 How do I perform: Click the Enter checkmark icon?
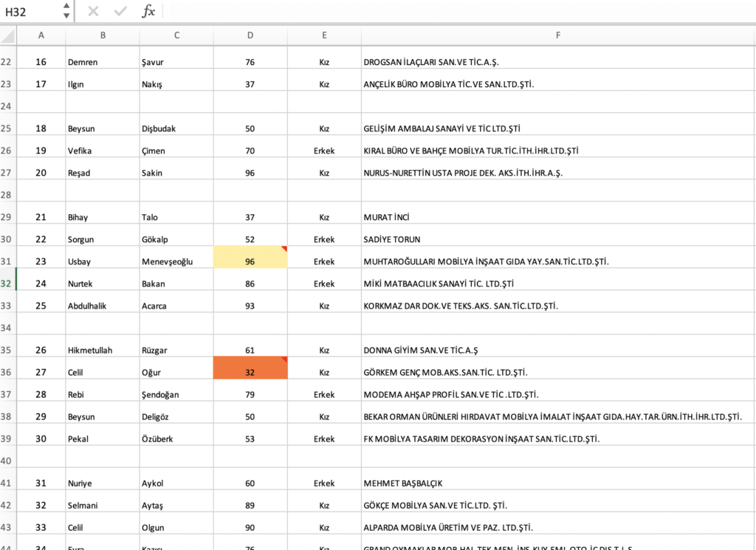(x=119, y=11)
